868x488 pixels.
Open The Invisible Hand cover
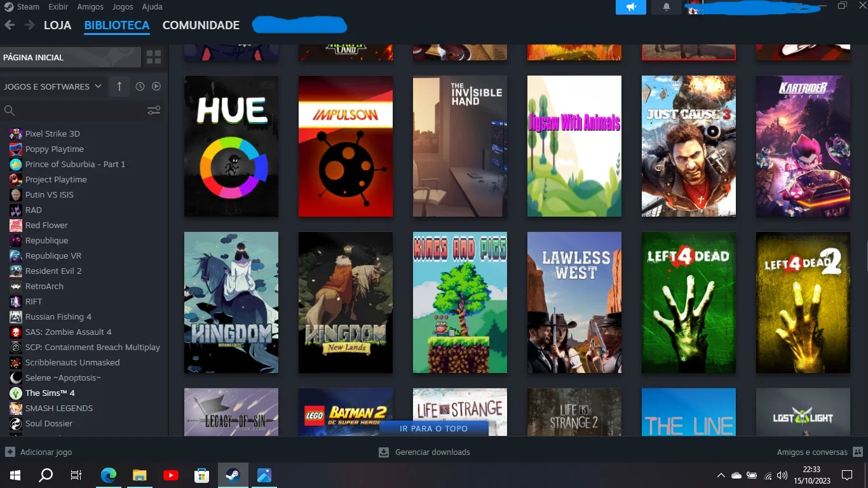pyautogui.click(x=460, y=146)
